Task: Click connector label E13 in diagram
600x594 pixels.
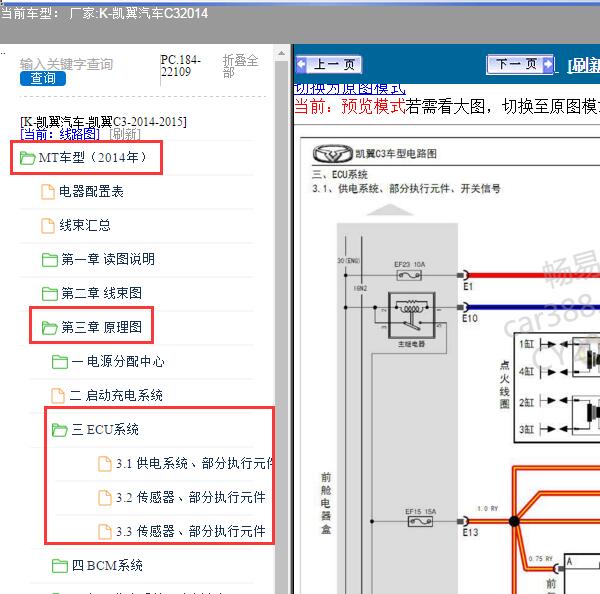Action: [x=470, y=532]
